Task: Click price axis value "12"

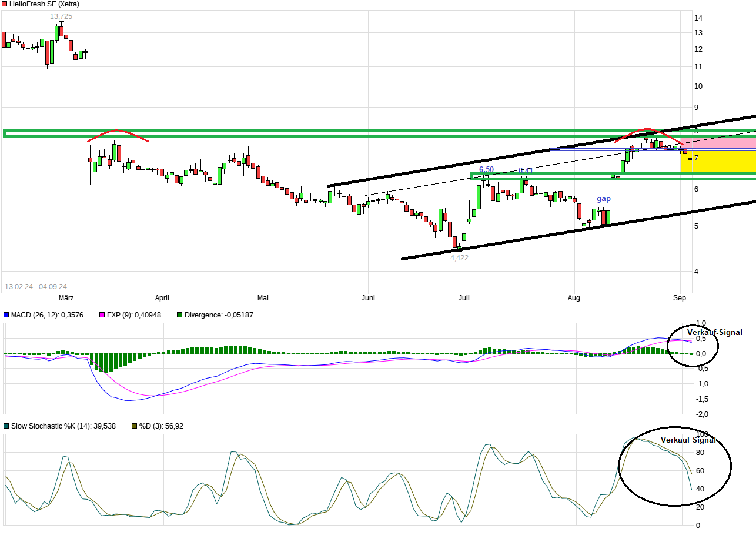Action: (x=699, y=49)
